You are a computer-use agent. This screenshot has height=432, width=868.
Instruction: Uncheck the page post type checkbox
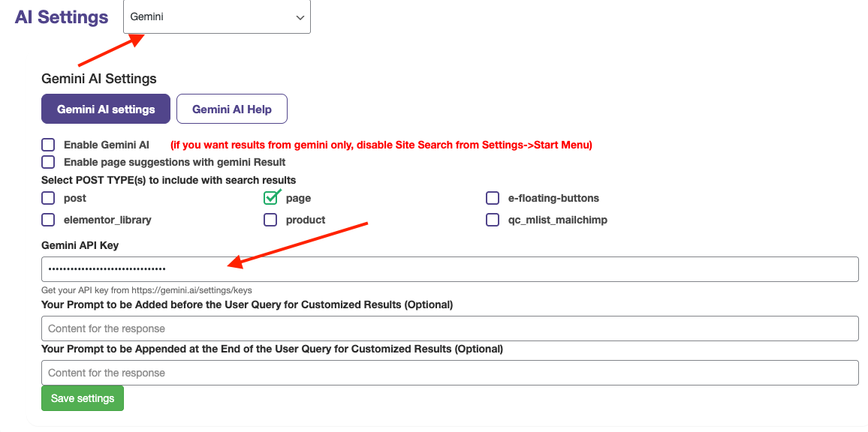click(271, 197)
